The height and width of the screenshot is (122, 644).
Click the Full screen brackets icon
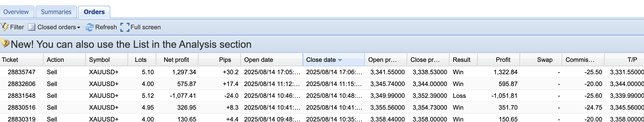(x=125, y=27)
